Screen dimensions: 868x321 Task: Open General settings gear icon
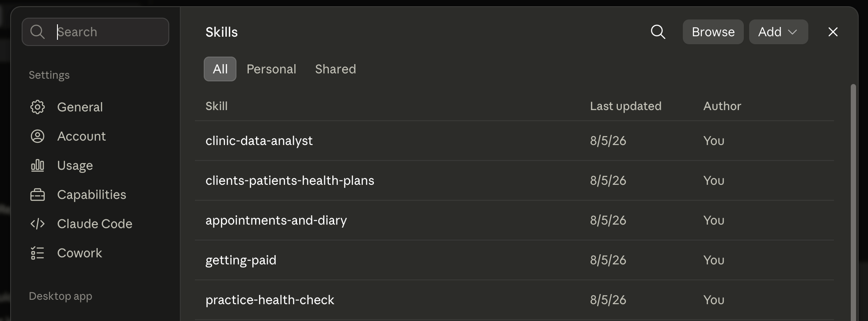(38, 107)
